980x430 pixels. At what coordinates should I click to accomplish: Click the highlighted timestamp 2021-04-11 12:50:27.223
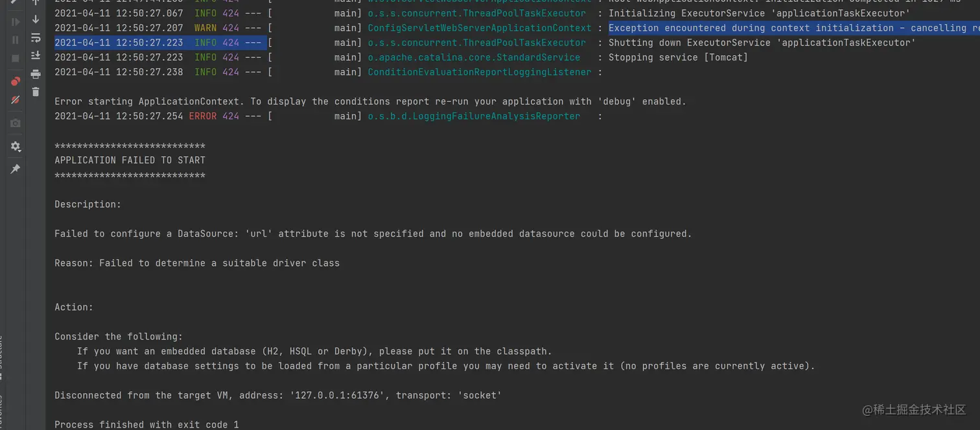(x=119, y=43)
